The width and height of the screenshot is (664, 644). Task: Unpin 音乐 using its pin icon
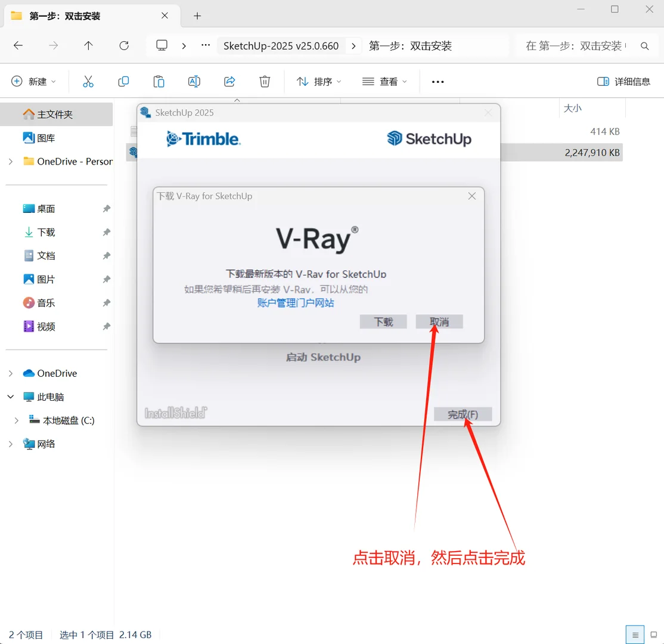(106, 303)
